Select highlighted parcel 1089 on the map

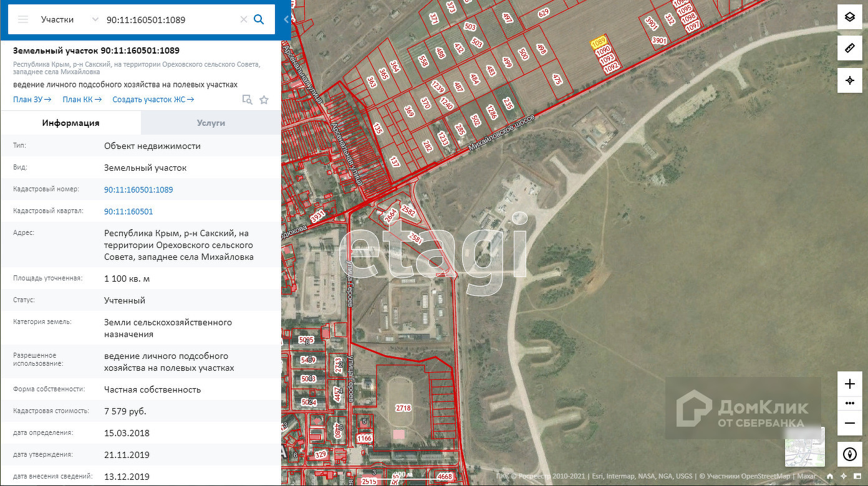[599, 42]
